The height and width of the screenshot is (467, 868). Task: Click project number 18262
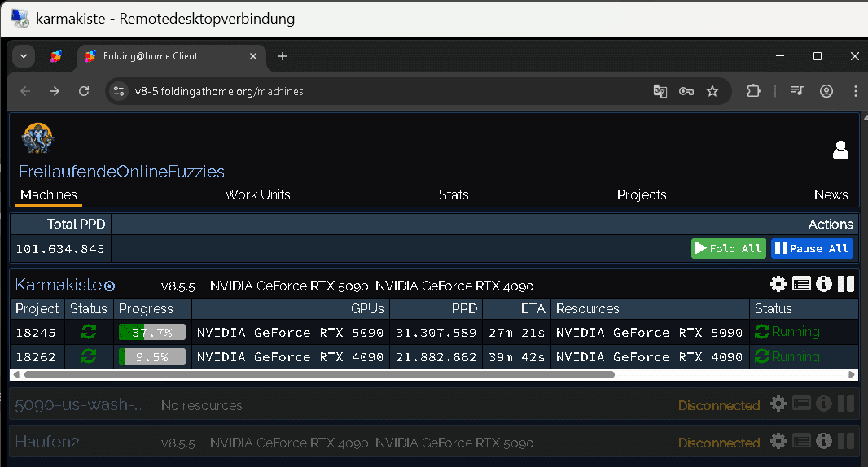(x=36, y=357)
